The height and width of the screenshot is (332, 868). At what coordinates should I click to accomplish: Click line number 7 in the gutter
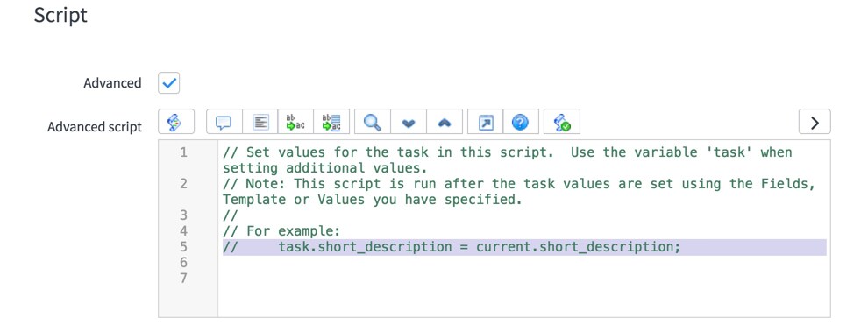183,279
